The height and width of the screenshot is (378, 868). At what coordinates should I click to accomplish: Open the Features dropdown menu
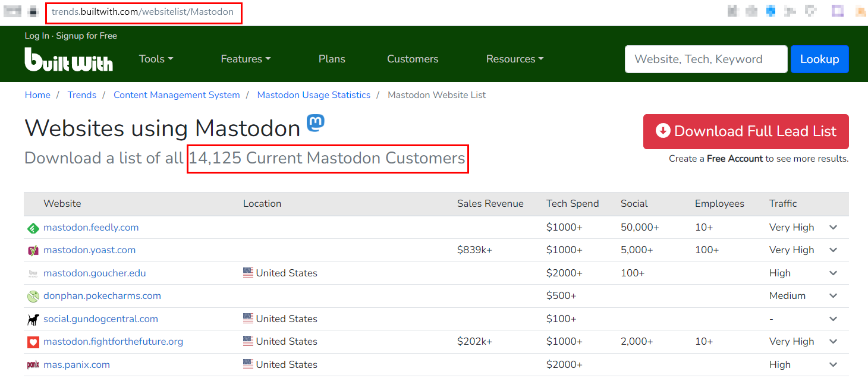coord(246,59)
